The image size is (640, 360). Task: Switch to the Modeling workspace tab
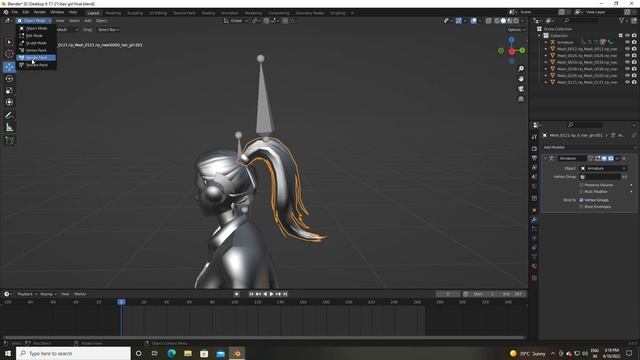click(x=113, y=13)
